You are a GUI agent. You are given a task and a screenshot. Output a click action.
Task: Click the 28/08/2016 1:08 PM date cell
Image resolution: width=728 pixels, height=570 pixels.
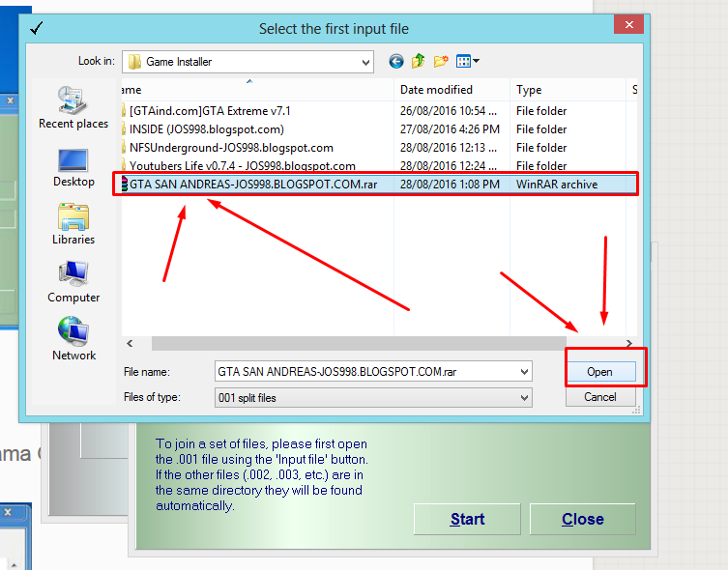coord(450,185)
